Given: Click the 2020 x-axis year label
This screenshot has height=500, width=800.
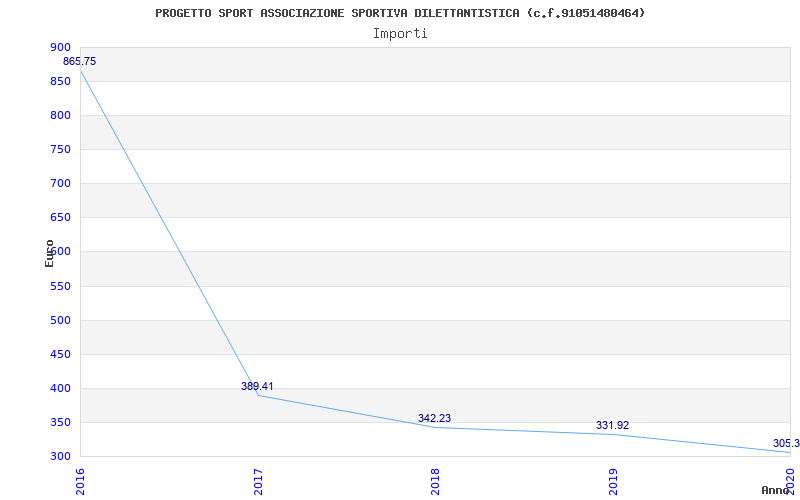Looking at the screenshot, I should (x=791, y=482).
